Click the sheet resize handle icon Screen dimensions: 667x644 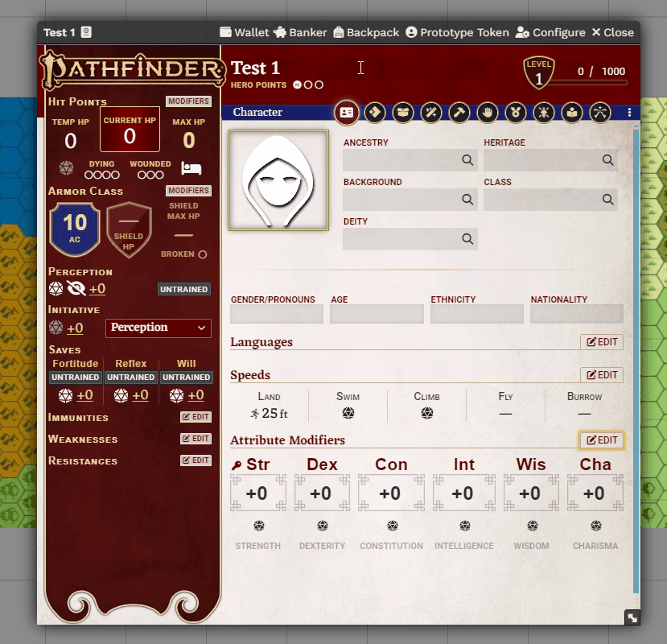[632, 617]
